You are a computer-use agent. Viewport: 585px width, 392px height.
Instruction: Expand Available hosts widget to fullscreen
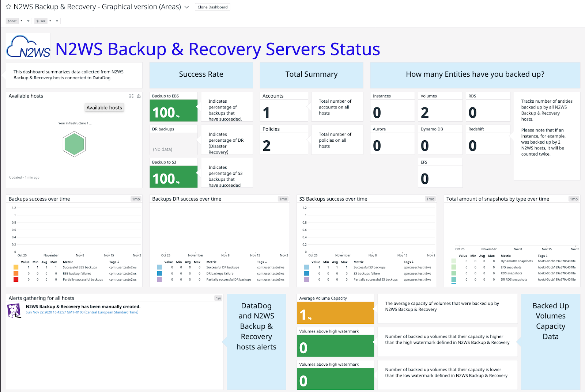click(x=131, y=96)
